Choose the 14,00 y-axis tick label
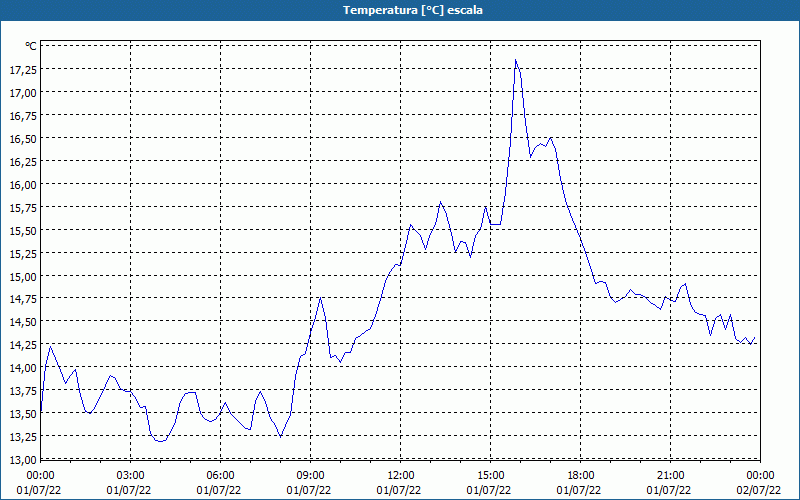 [x=23, y=368]
